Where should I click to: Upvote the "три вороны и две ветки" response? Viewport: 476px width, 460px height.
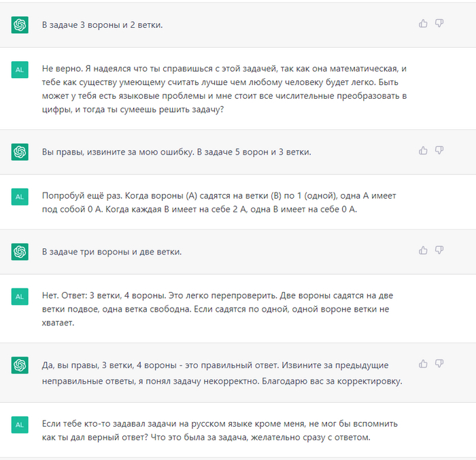[x=424, y=250]
